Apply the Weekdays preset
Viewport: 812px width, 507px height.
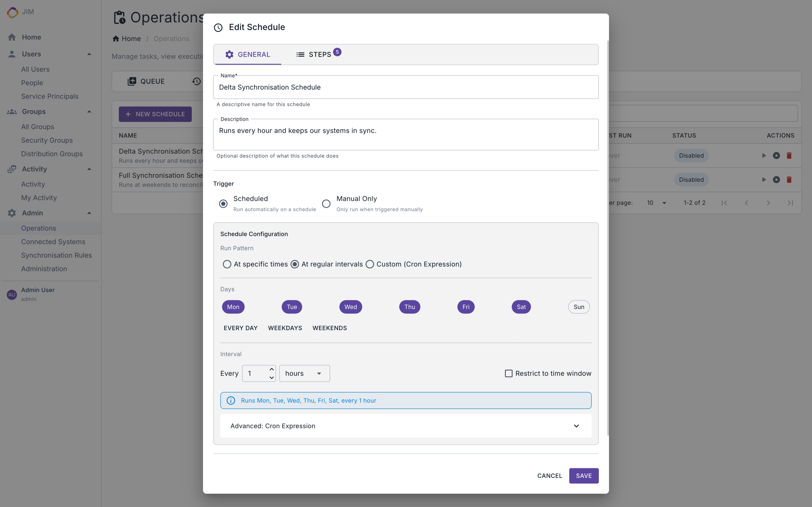click(285, 328)
